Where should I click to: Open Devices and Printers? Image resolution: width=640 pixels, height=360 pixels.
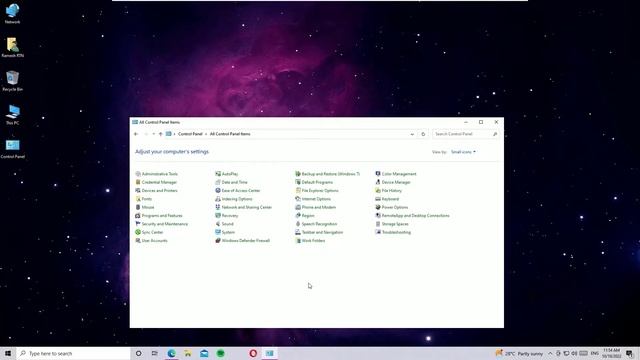(x=156, y=191)
